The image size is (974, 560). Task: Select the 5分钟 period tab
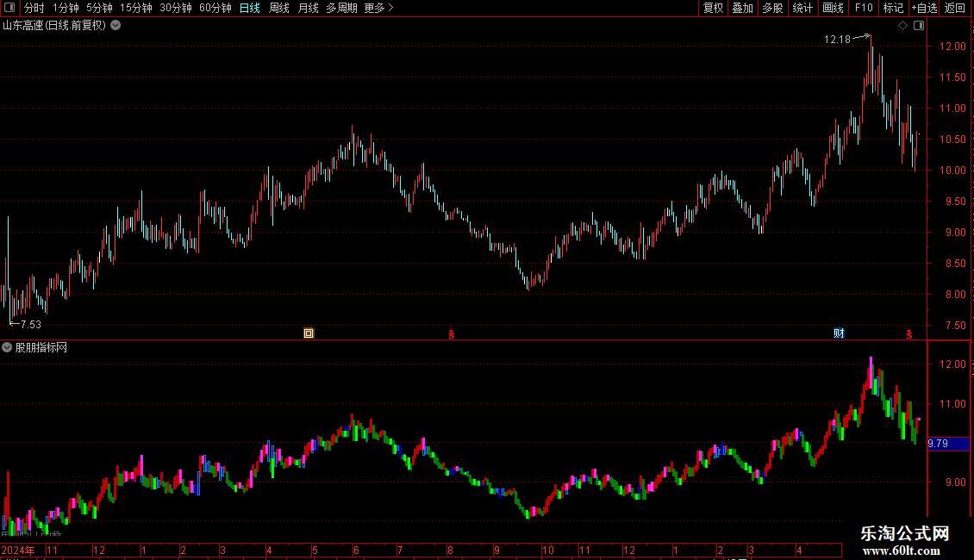(99, 8)
